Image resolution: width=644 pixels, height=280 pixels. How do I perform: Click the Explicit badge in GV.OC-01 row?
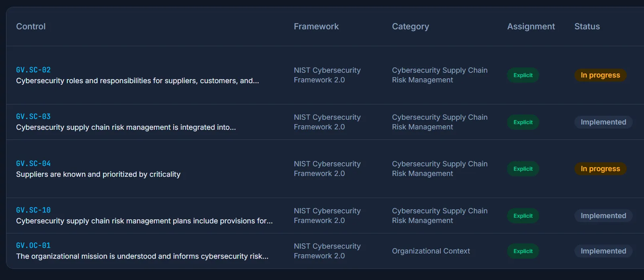pos(523,251)
